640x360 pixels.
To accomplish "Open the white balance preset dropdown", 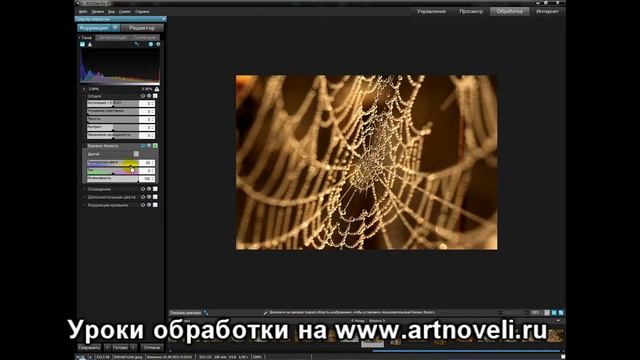I will click(x=136, y=154).
